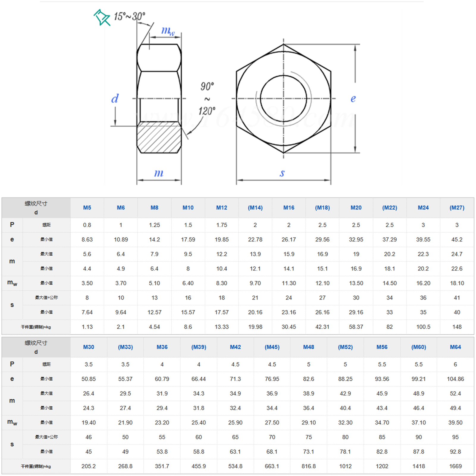The width and height of the screenshot is (476, 476).
Task: Select the (M45) column header
Action: 272,347
